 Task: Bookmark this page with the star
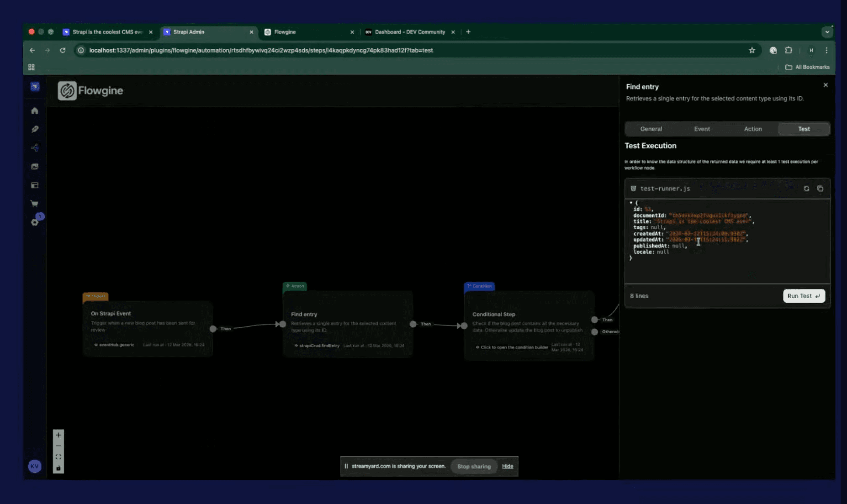[752, 50]
